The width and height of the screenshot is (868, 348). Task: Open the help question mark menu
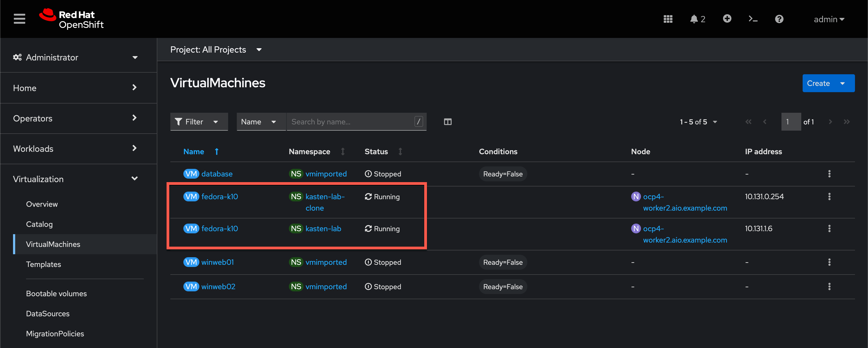779,19
